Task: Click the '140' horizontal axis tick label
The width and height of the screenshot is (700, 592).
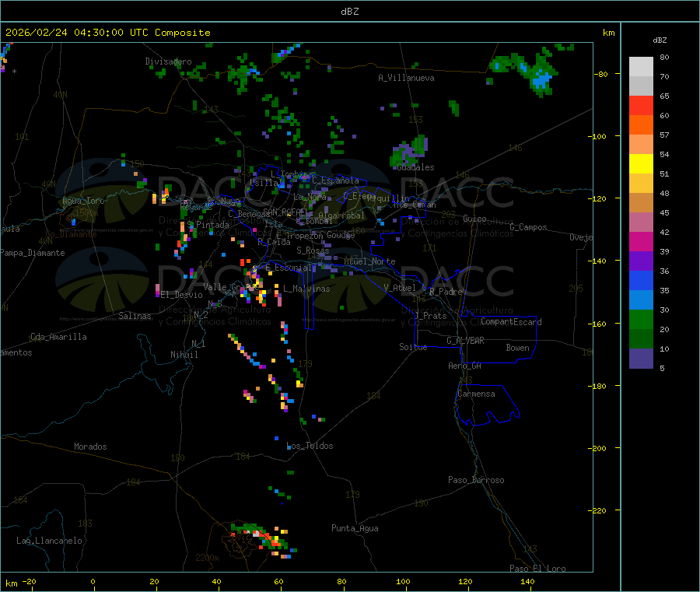Action: pos(527,581)
